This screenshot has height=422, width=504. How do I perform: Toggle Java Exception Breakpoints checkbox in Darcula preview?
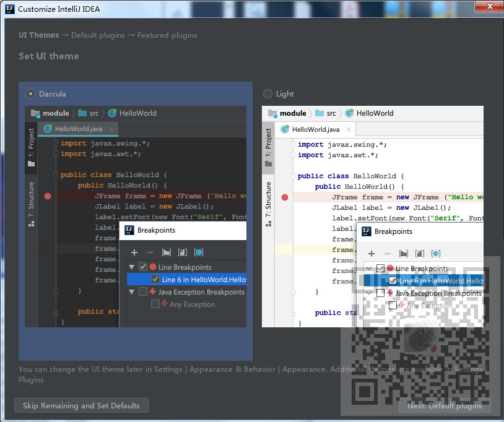click(x=143, y=291)
